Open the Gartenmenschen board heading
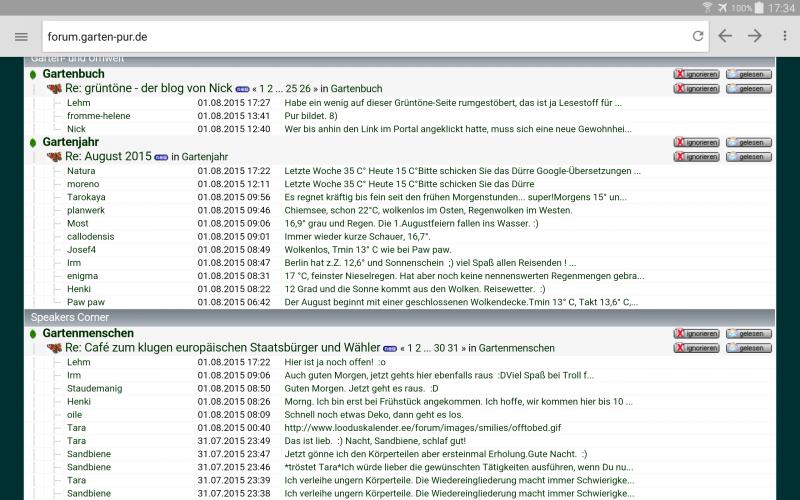 (88, 333)
